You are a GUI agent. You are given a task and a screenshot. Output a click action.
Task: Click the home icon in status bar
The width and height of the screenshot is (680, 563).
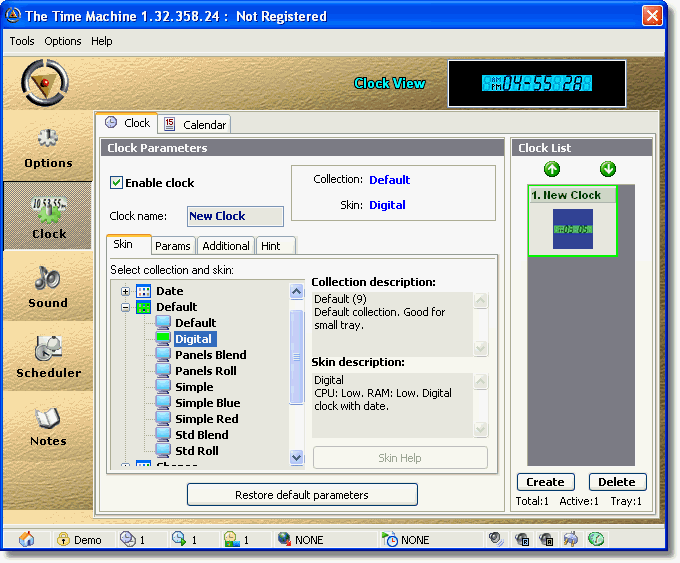point(26,539)
